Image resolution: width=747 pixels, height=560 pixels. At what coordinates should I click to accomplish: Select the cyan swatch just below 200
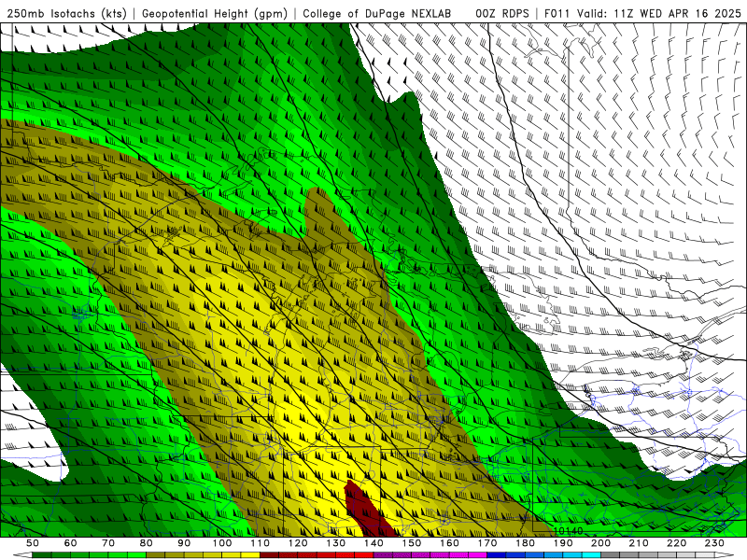[x=591, y=554]
